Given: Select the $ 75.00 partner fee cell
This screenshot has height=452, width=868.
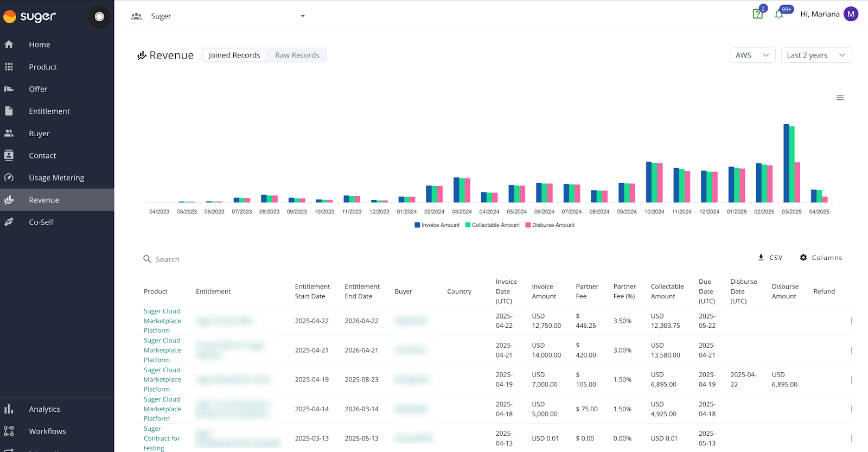Looking at the screenshot, I should [586, 409].
